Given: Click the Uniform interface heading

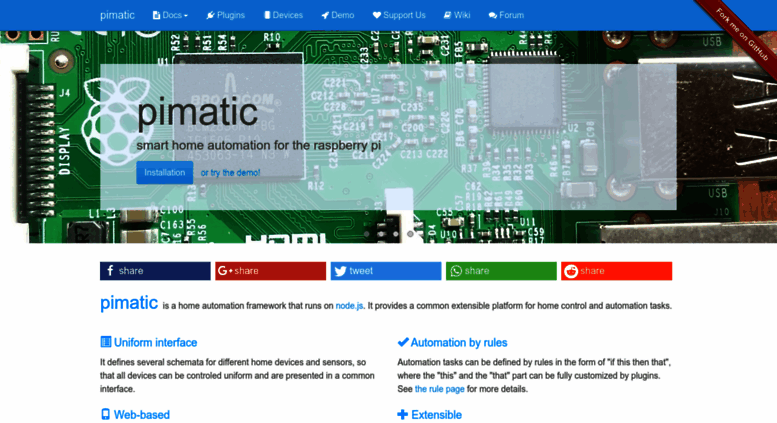Looking at the screenshot, I should coord(156,342).
